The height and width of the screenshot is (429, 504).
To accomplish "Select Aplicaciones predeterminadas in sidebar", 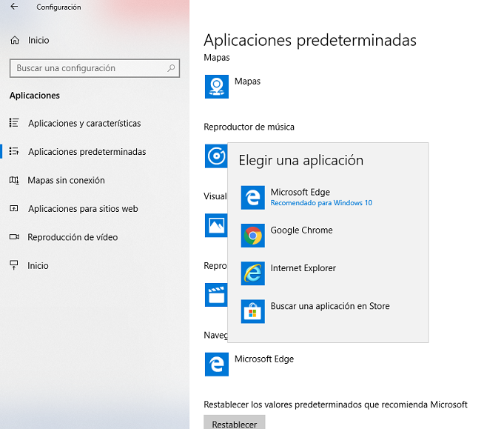I will (x=87, y=152).
